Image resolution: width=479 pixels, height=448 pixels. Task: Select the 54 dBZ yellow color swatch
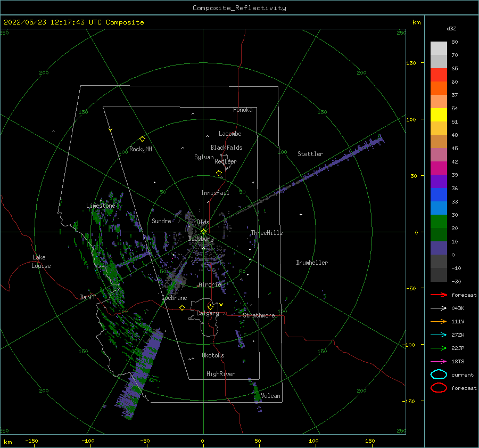pyautogui.click(x=439, y=115)
